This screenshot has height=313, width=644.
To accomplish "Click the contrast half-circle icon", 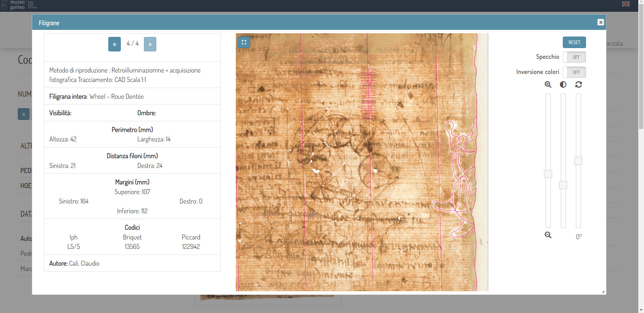I will pos(563,84).
